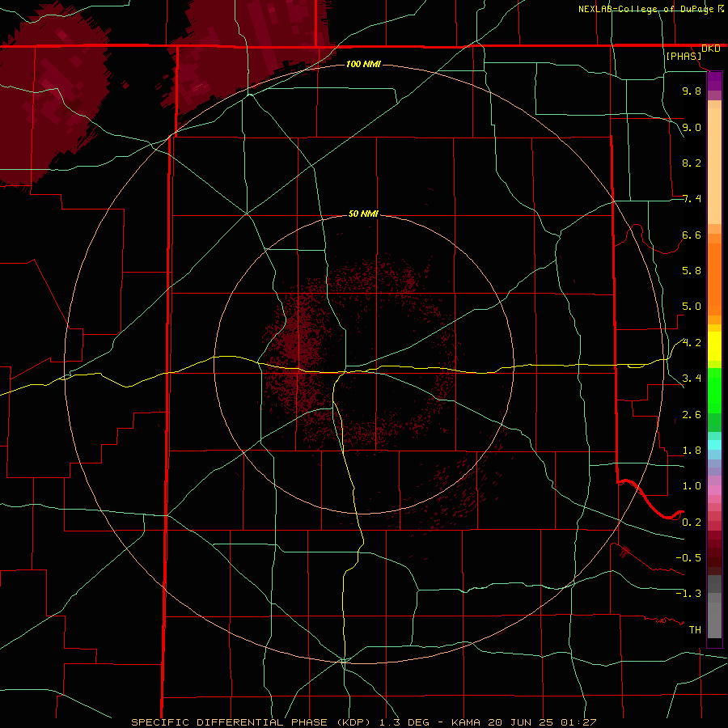Select the DKD label near color bar

pos(711,49)
